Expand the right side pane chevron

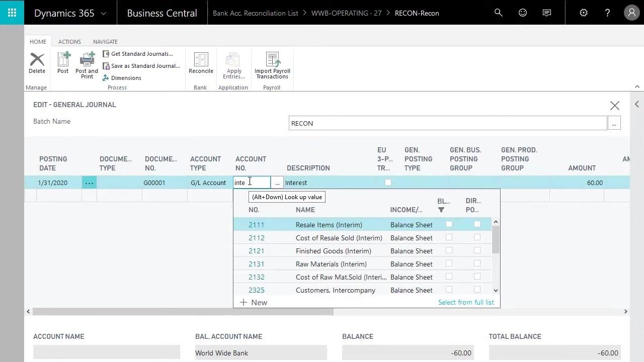(637, 104)
